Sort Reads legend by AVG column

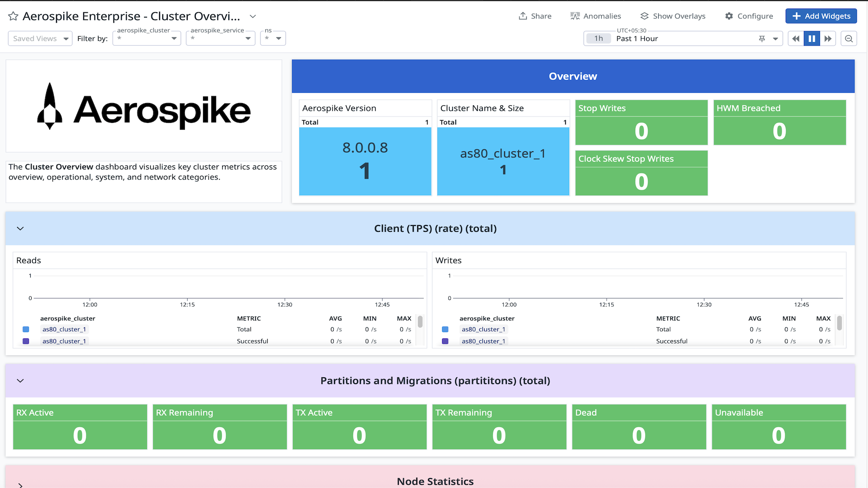click(x=335, y=319)
